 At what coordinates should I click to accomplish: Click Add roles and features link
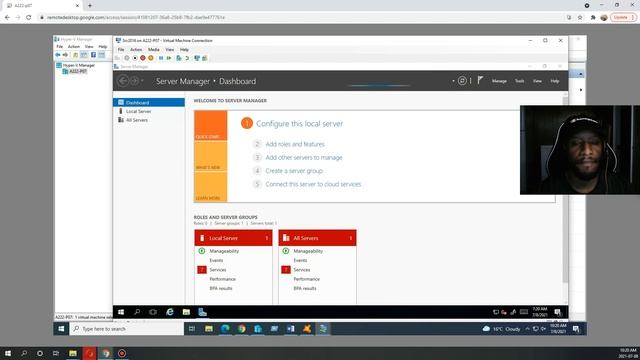[x=295, y=144]
